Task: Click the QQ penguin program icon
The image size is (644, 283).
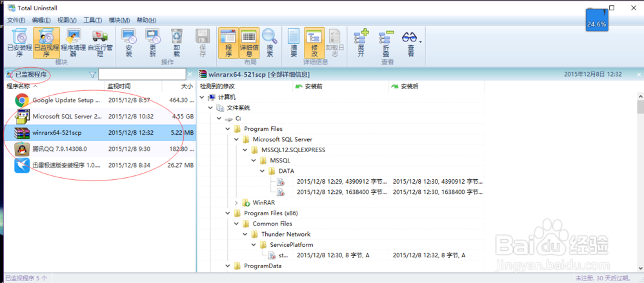Action: [x=22, y=149]
